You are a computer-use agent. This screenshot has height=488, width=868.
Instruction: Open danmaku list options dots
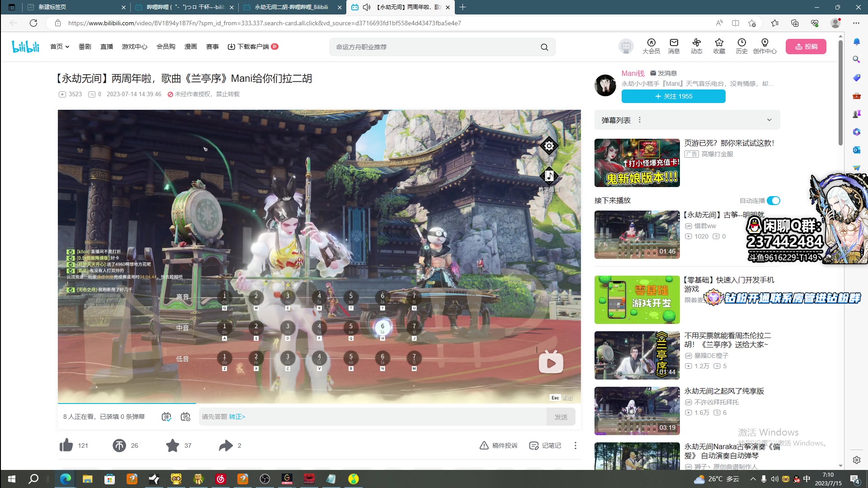click(639, 120)
